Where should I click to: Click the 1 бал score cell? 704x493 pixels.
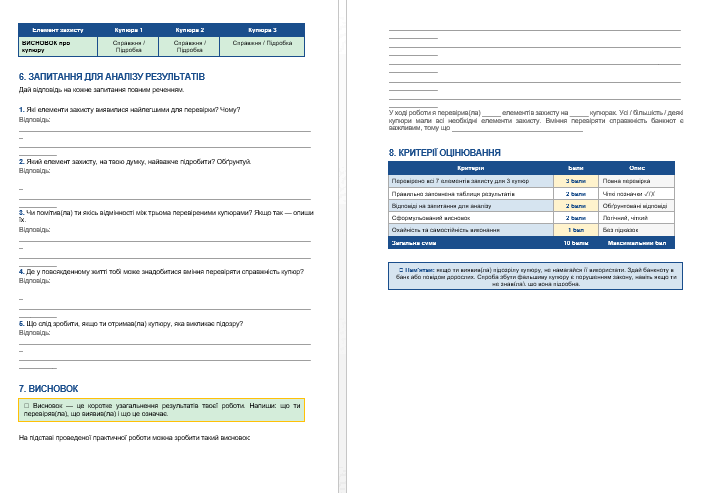[576, 230]
